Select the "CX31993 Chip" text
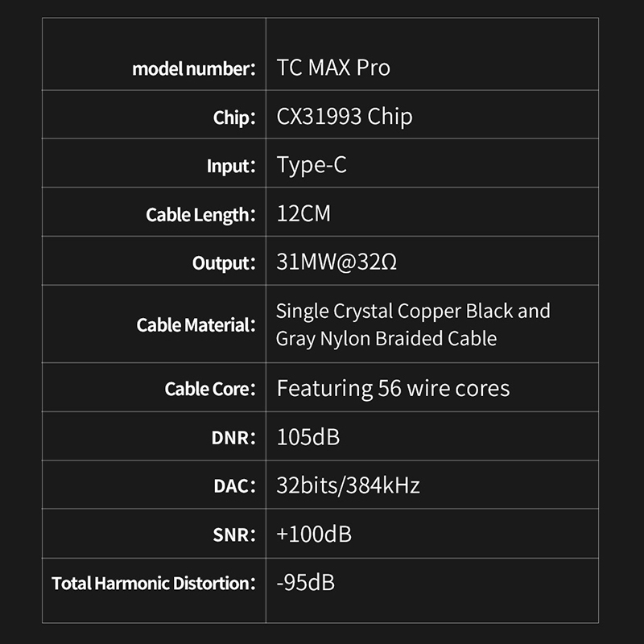Screen dimensions: 644x644 click(344, 117)
